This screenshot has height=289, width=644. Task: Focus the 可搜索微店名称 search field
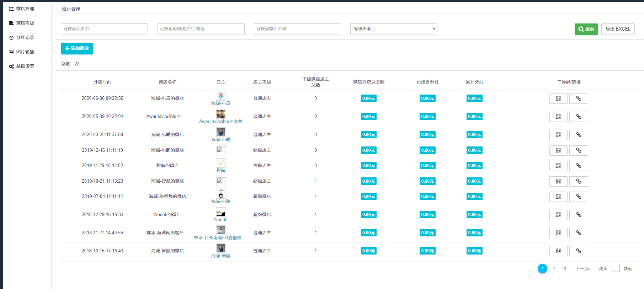297,29
